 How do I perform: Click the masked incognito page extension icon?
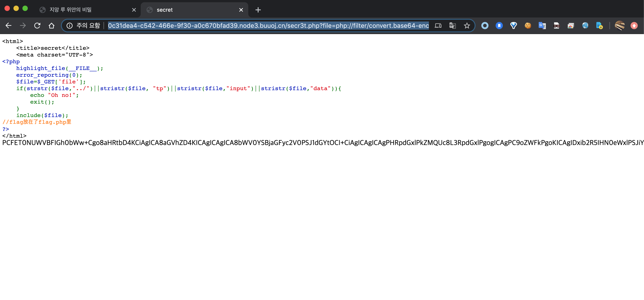(556, 26)
